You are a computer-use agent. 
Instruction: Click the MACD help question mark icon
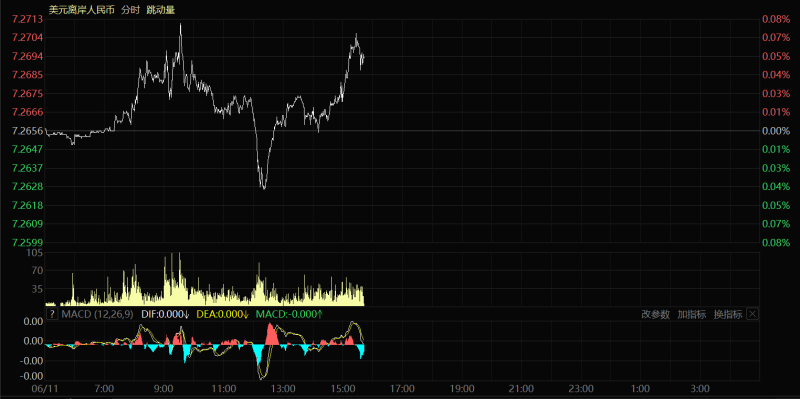(x=52, y=314)
